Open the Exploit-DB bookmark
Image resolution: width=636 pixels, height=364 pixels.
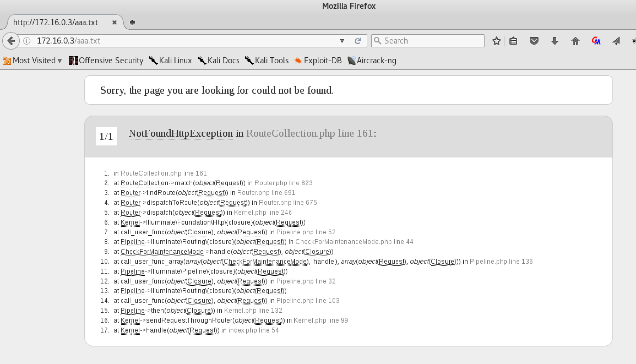[x=318, y=60]
